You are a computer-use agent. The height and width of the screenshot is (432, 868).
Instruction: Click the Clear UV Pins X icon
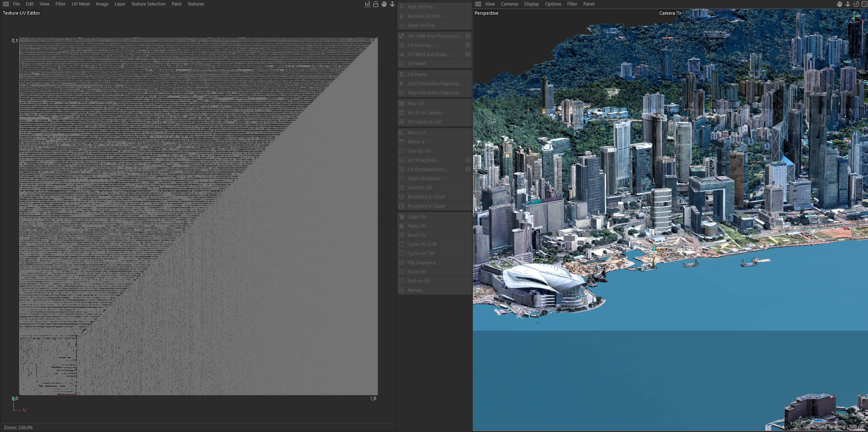(x=402, y=25)
